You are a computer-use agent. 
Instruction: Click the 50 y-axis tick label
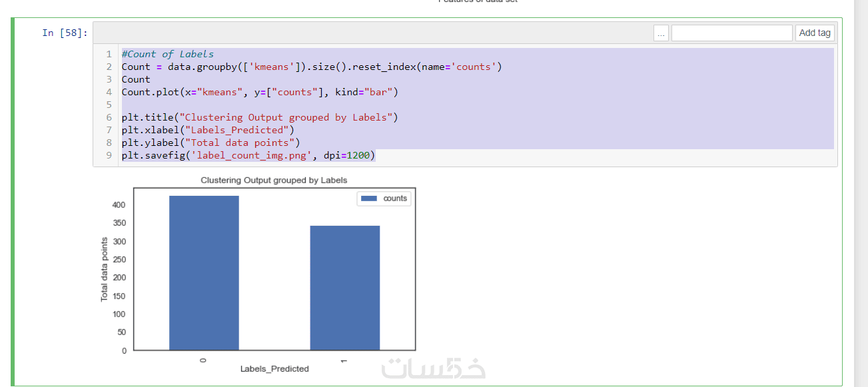point(121,332)
